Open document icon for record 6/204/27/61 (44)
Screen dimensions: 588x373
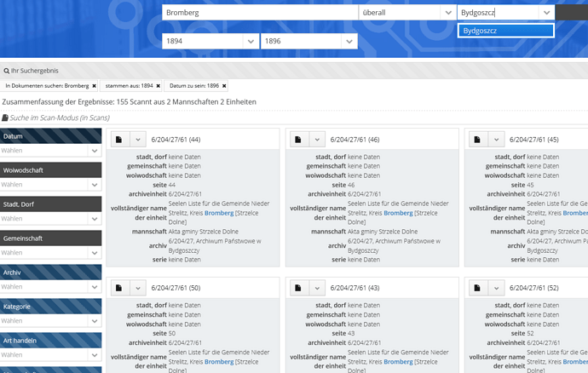[119, 140]
